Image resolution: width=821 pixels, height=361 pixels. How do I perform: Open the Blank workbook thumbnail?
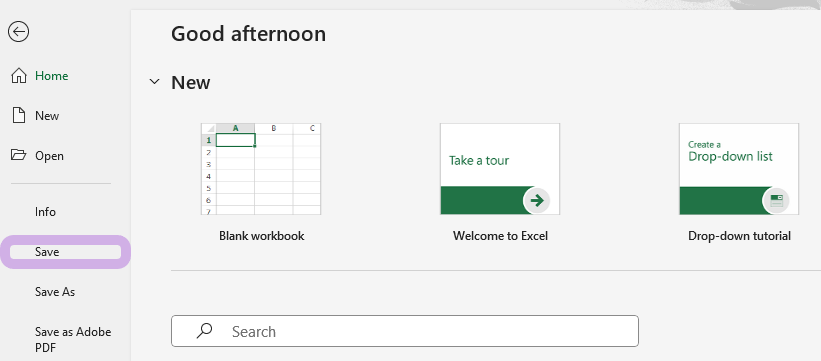click(261, 169)
